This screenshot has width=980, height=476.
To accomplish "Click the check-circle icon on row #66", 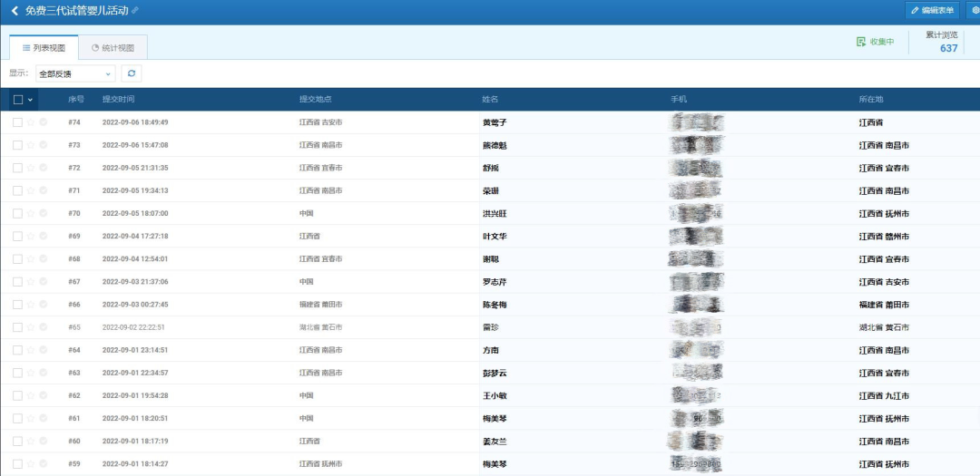I will click(x=43, y=305).
